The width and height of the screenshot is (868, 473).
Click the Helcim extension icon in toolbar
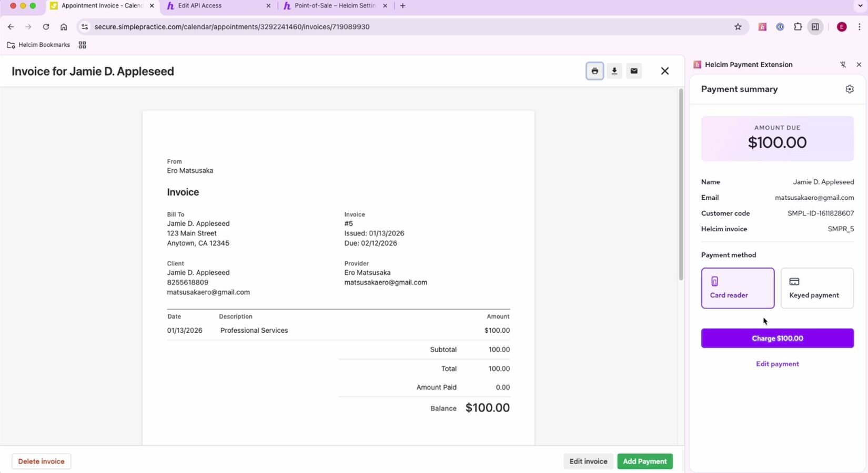coord(762,27)
